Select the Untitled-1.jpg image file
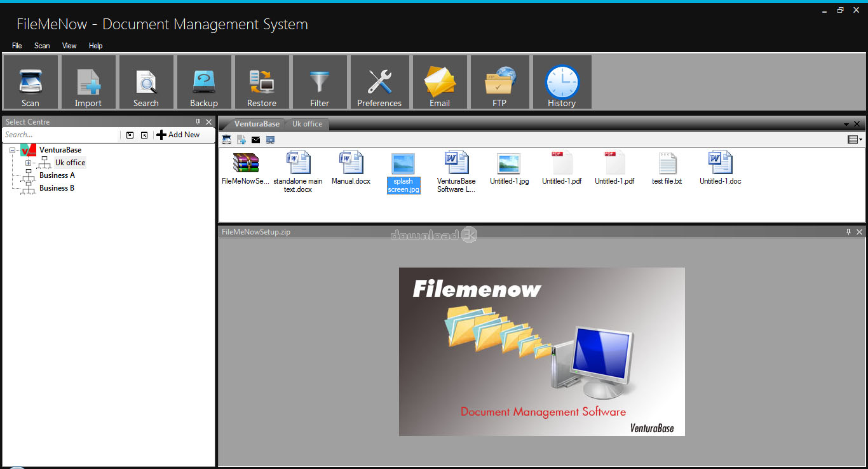The width and height of the screenshot is (868, 469). click(509, 168)
